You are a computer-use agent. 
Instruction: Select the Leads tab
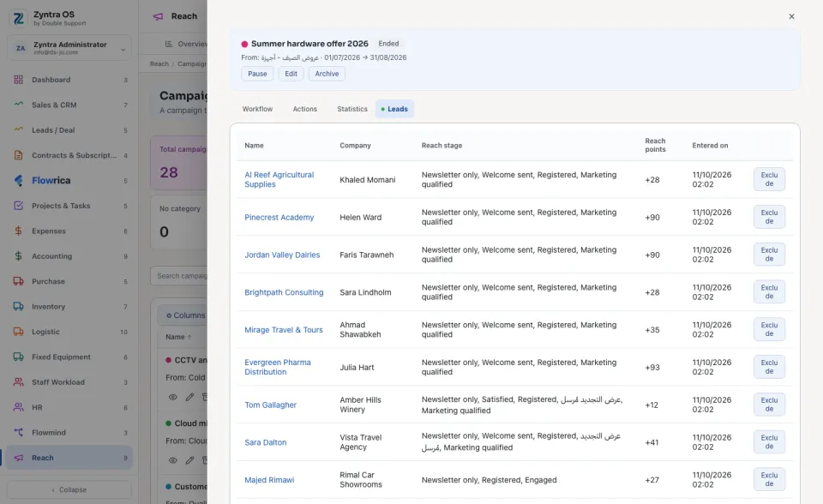tap(394, 109)
